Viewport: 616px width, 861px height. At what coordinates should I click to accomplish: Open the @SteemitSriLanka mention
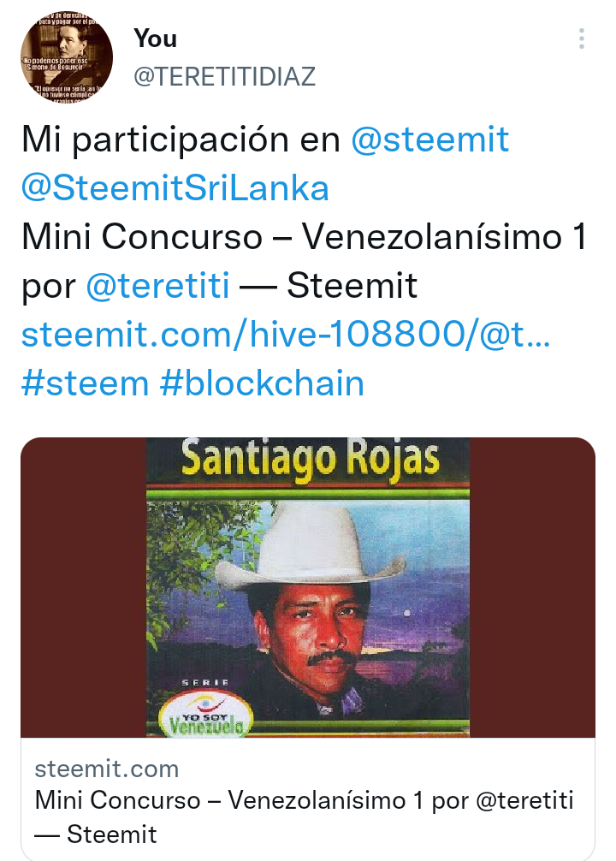175,187
